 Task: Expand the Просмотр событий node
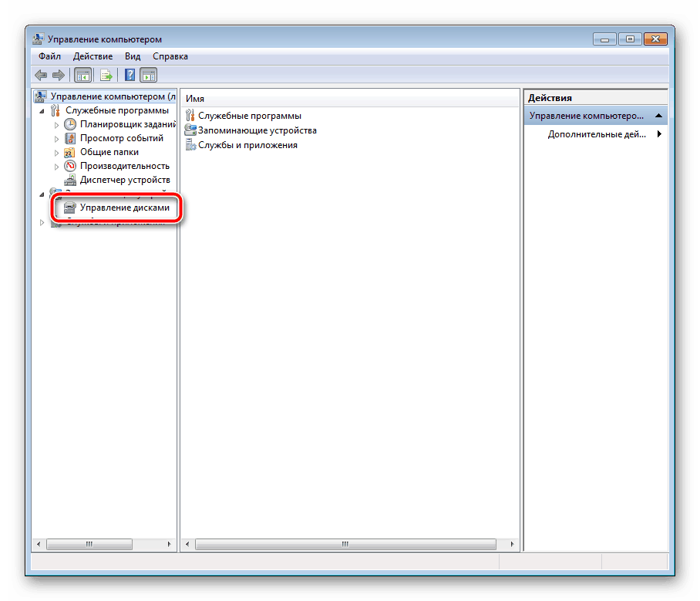tap(56, 139)
